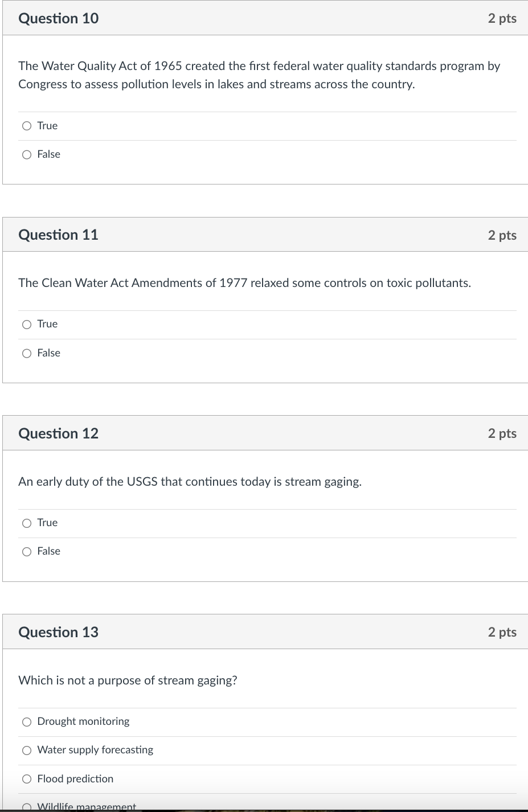The width and height of the screenshot is (528, 812).
Task: Select False for Question 10
Action: coord(27,154)
